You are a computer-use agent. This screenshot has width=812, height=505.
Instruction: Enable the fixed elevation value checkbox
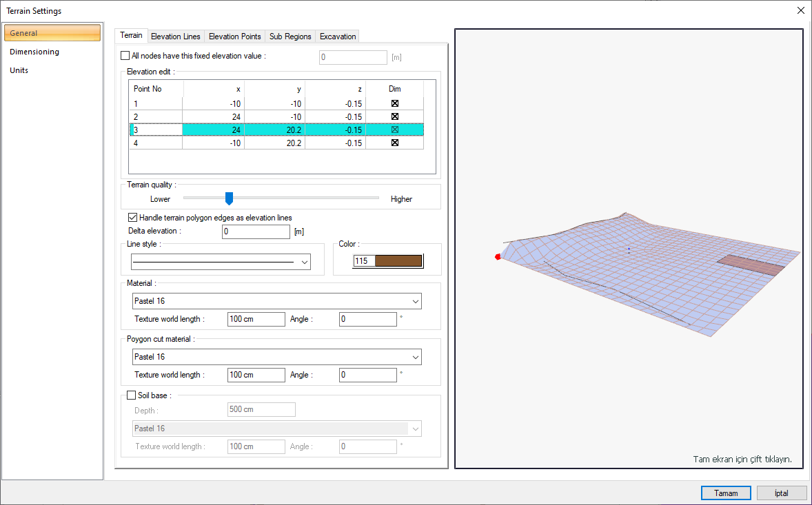click(125, 56)
